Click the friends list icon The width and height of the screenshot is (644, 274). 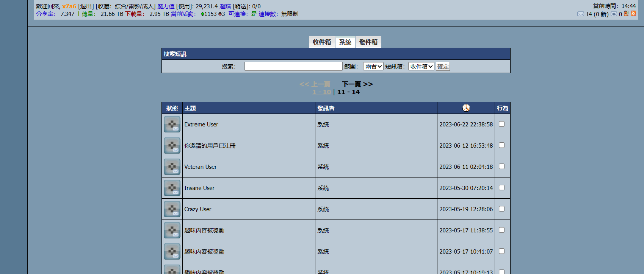(626, 14)
